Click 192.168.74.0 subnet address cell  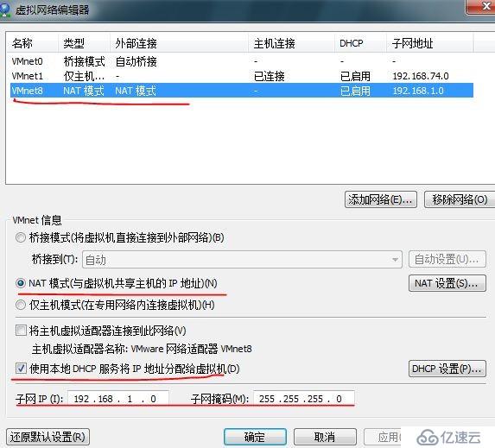[x=421, y=76]
